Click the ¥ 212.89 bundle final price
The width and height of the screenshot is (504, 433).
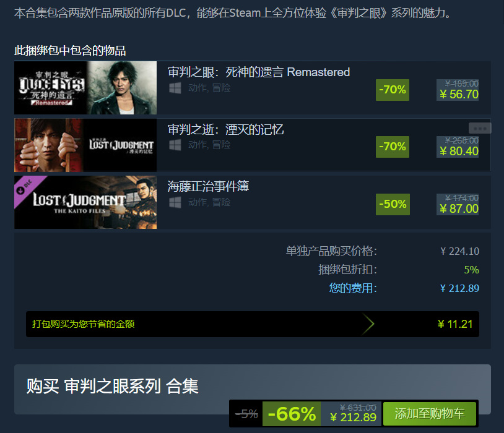tap(354, 418)
